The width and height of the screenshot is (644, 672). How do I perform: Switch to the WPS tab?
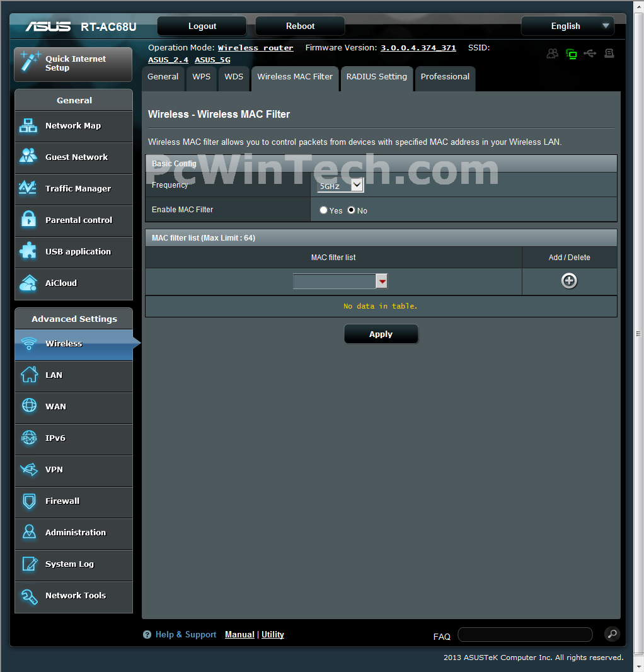pyautogui.click(x=202, y=77)
